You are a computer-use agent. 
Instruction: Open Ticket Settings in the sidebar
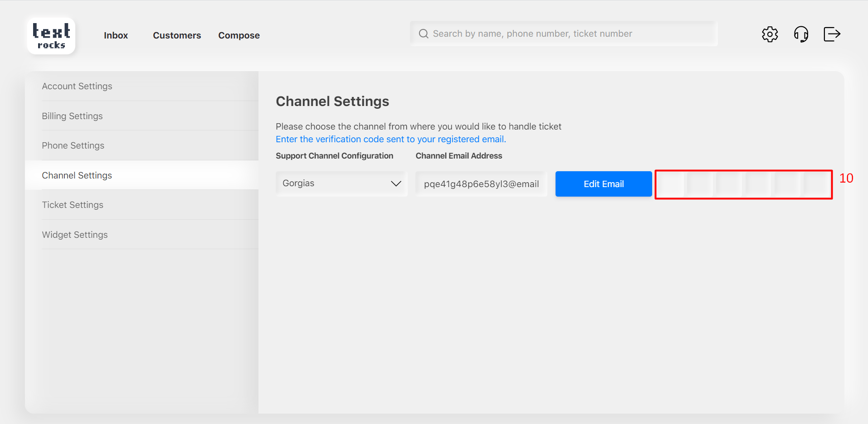pos(73,205)
